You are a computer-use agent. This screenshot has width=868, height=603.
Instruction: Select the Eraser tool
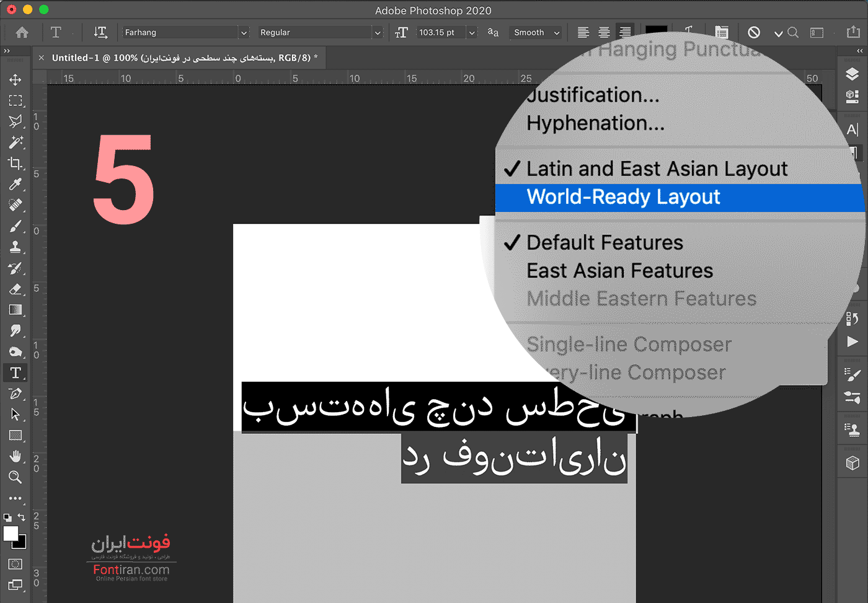15,289
